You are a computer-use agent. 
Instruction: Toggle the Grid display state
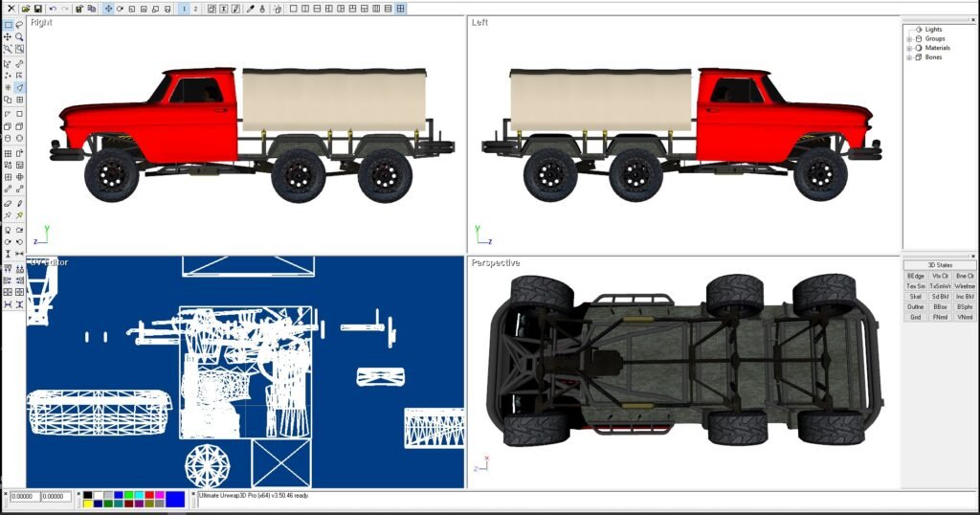click(x=915, y=317)
